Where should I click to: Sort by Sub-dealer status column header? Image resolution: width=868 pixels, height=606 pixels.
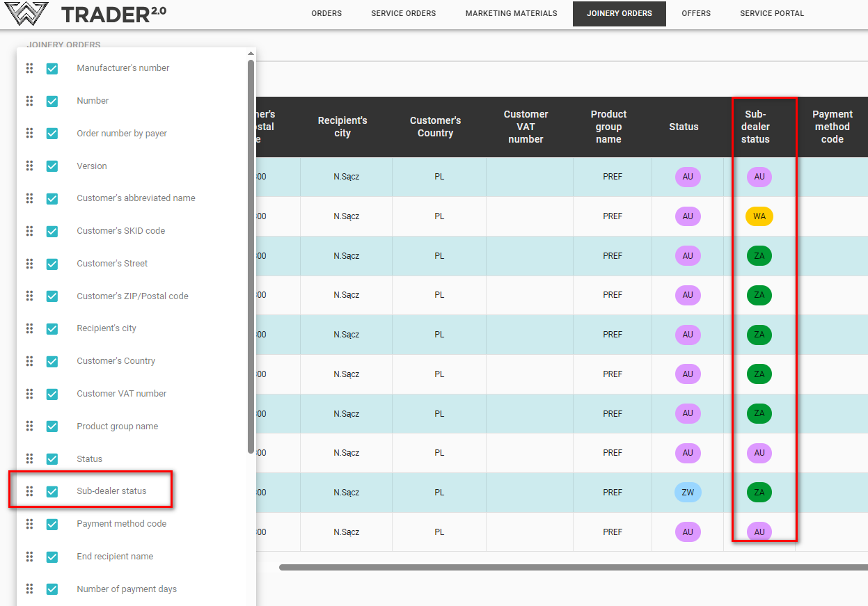pos(755,127)
